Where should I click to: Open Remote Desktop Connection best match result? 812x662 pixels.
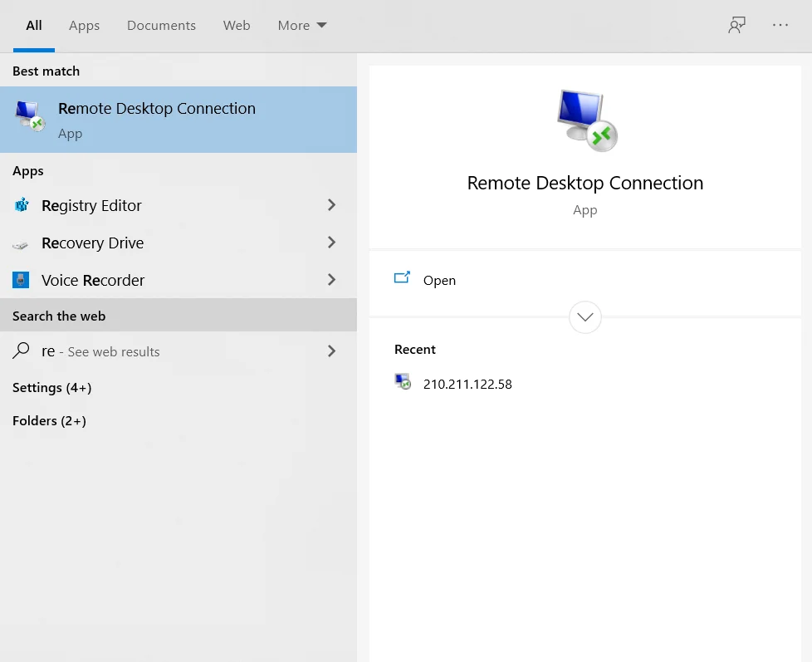(x=179, y=120)
